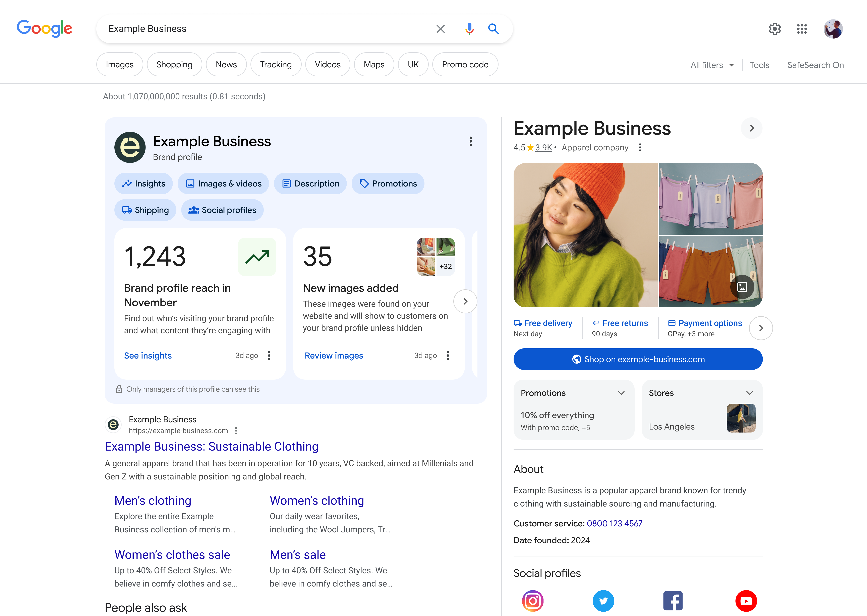The width and height of the screenshot is (867, 616).
Task: Open the Google apps launcher
Action: (x=802, y=29)
